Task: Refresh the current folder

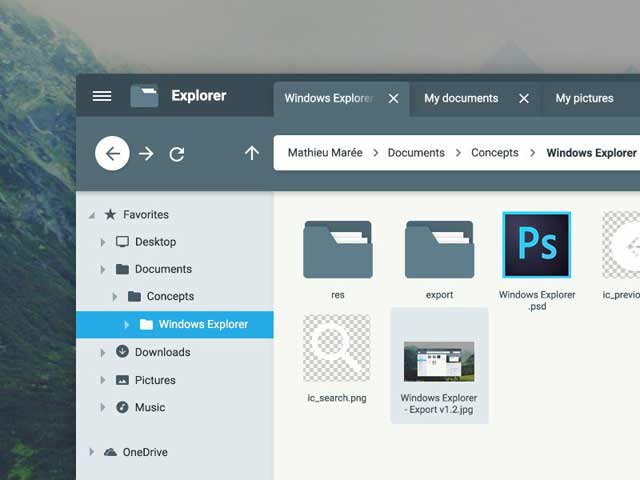Action: 177,154
